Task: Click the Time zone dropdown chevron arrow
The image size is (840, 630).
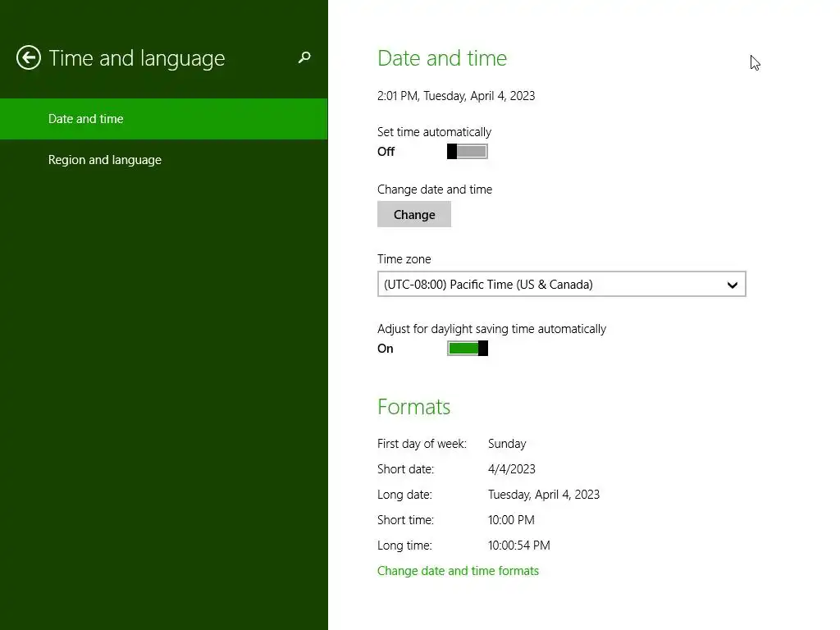Action: pyautogui.click(x=733, y=285)
